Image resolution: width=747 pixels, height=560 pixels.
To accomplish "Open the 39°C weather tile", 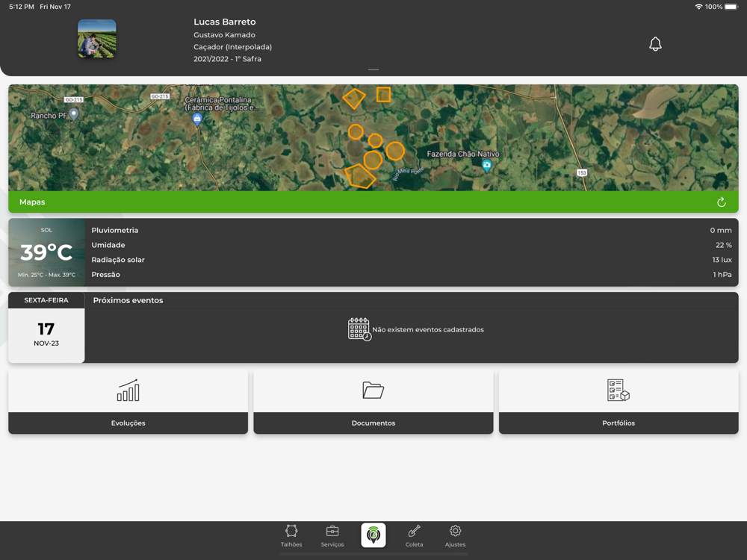I will (x=46, y=252).
